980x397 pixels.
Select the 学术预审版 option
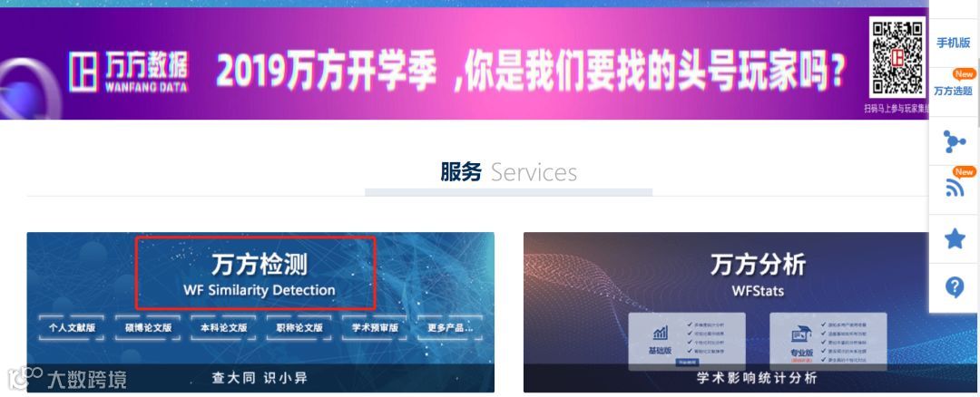[375, 327]
